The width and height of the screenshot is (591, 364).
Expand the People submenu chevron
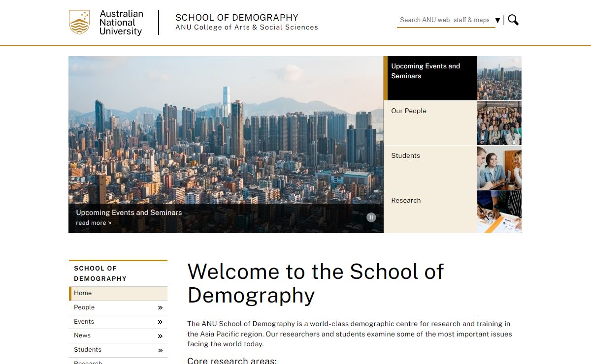point(160,308)
